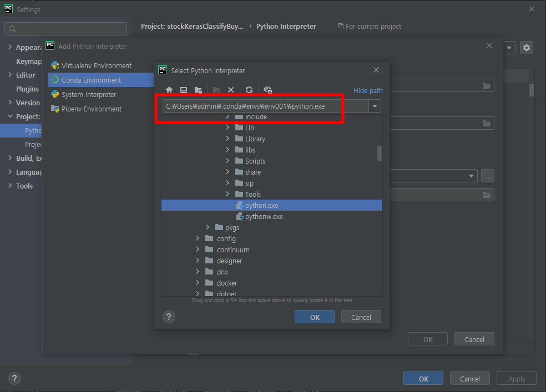Collapse the Project settings category
This screenshot has width=546, height=392.
pos(10,116)
